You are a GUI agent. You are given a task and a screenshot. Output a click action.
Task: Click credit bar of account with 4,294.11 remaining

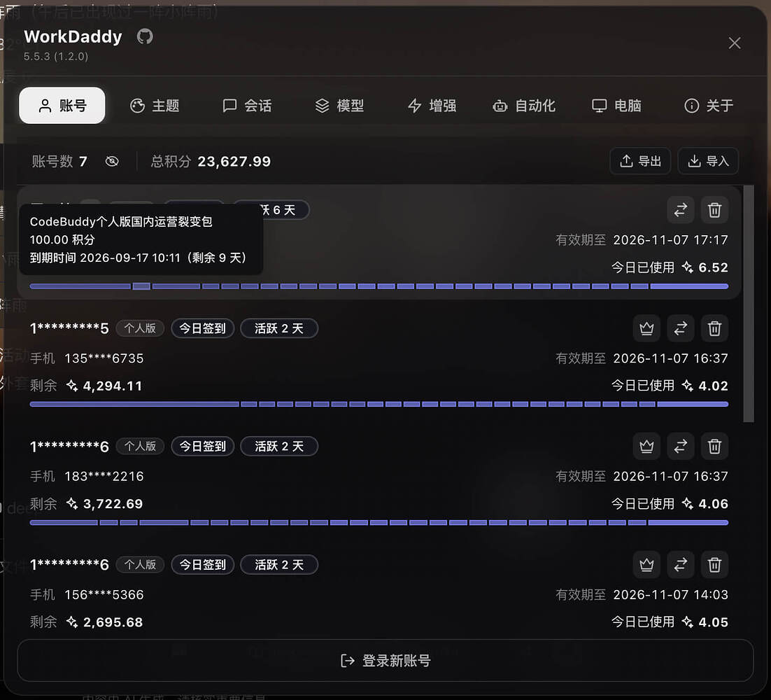[379, 405]
